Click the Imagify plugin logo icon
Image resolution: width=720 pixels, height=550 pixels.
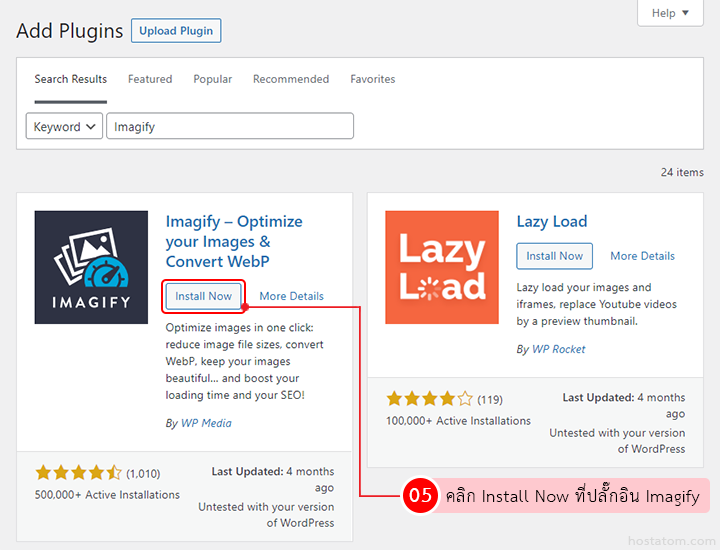pyautogui.click(x=91, y=267)
